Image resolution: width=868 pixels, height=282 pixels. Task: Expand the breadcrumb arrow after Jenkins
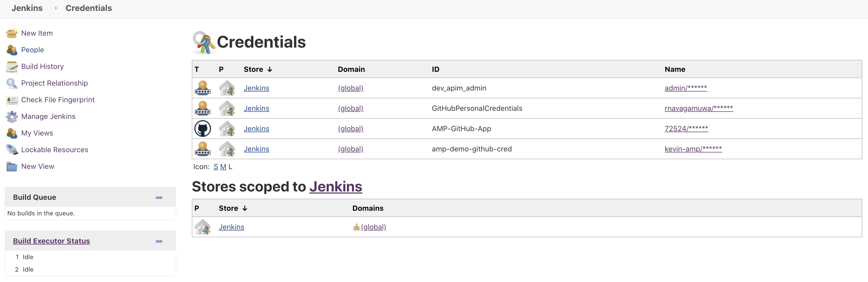coord(56,8)
